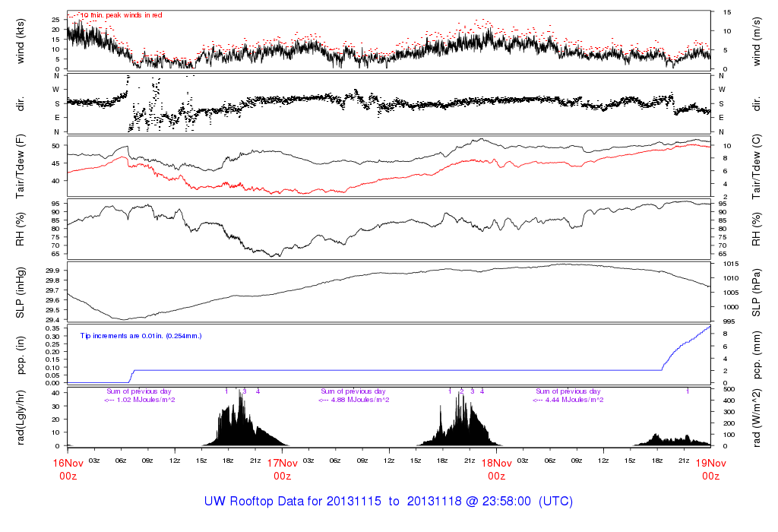Click the '18Nov' date marker
778x532 pixels.
[497, 464]
